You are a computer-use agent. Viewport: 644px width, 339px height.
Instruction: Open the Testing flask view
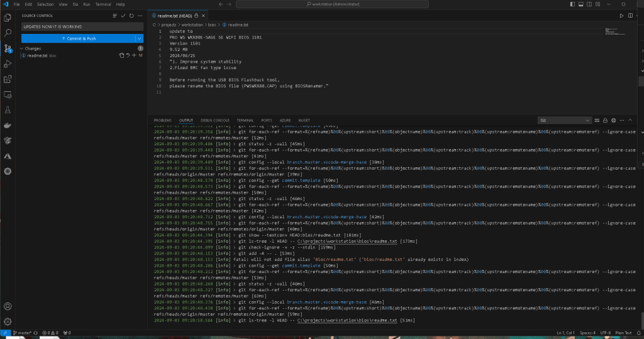tap(8, 110)
